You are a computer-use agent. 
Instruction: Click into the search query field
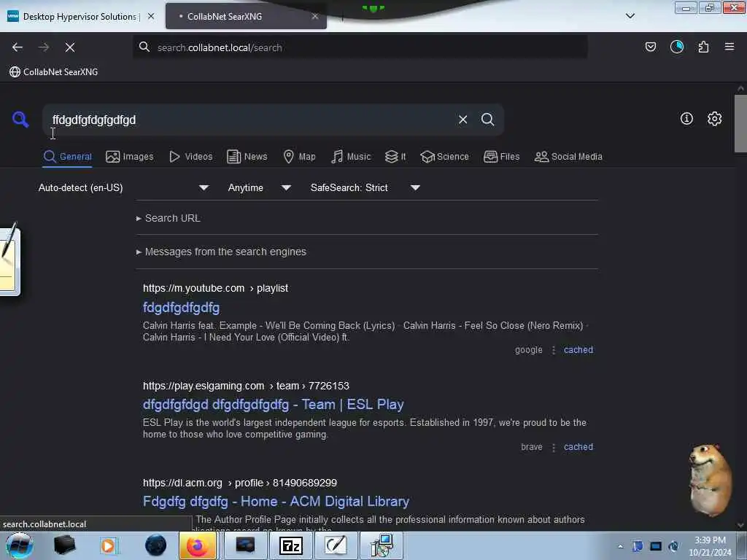(x=248, y=120)
